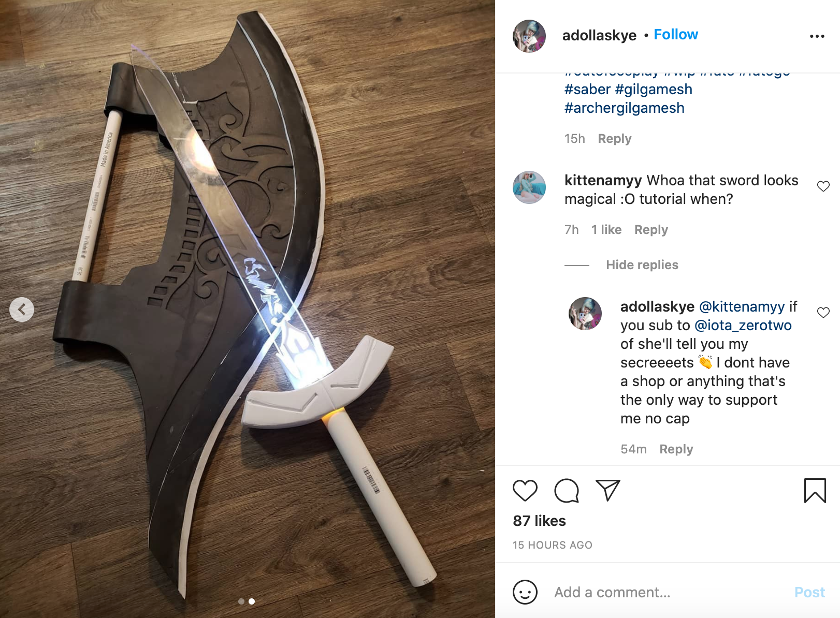
Task: View the 87 likes list
Action: (539, 521)
